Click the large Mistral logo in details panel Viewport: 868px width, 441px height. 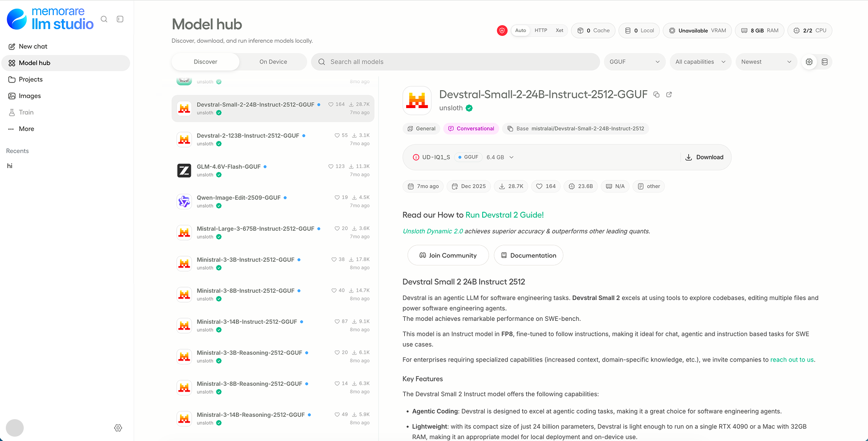[417, 100]
